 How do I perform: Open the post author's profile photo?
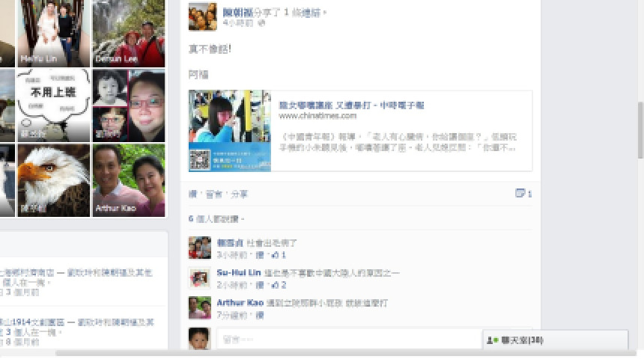point(202,16)
